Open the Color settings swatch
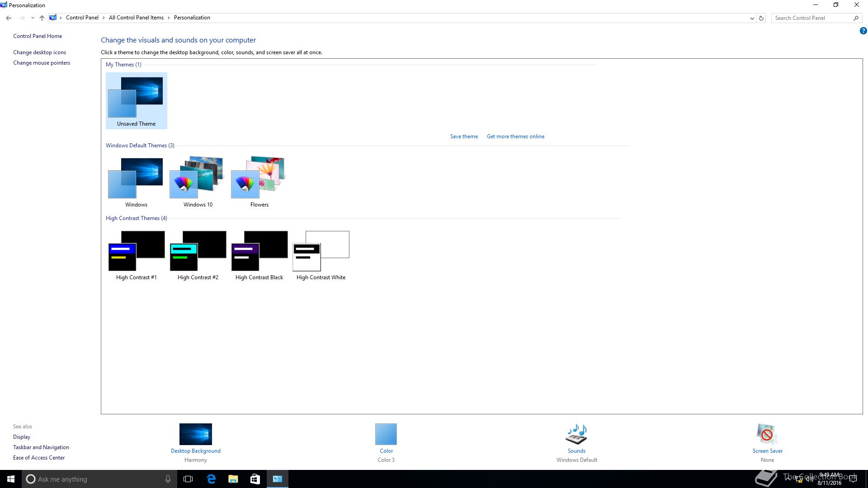The height and width of the screenshot is (488, 868). click(386, 434)
